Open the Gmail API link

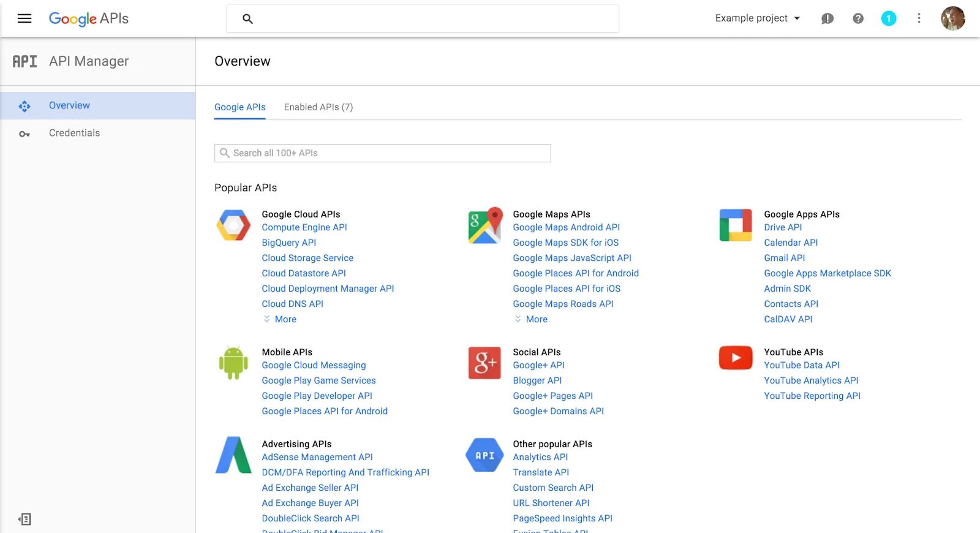(784, 258)
